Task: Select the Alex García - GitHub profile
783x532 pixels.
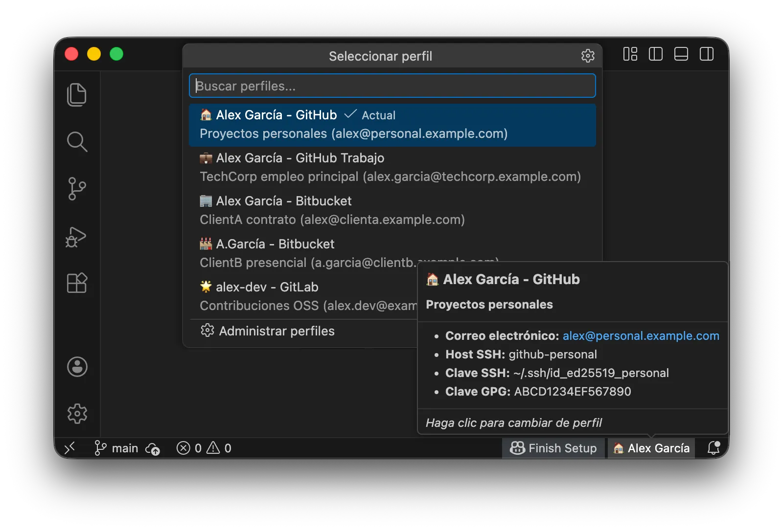Action: click(x=392, y=125)
